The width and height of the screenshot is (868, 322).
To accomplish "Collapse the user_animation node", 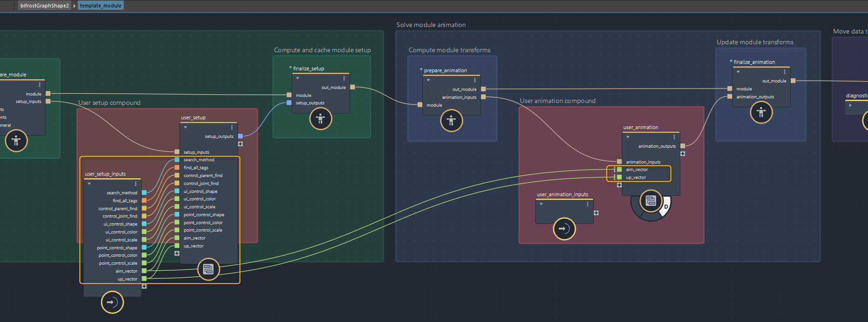I will coord(628,137).
